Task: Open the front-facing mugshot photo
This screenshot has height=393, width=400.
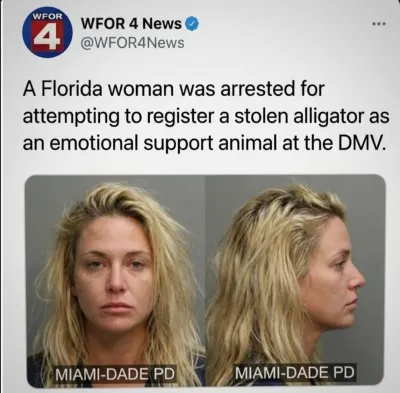Action: click(x=115, y=281)
